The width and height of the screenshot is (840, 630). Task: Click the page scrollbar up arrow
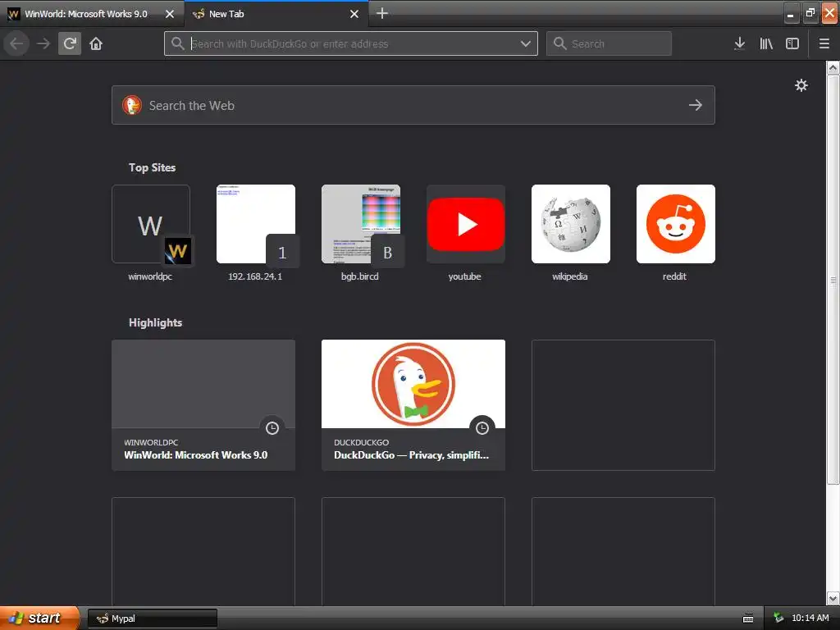pos(833,68)
